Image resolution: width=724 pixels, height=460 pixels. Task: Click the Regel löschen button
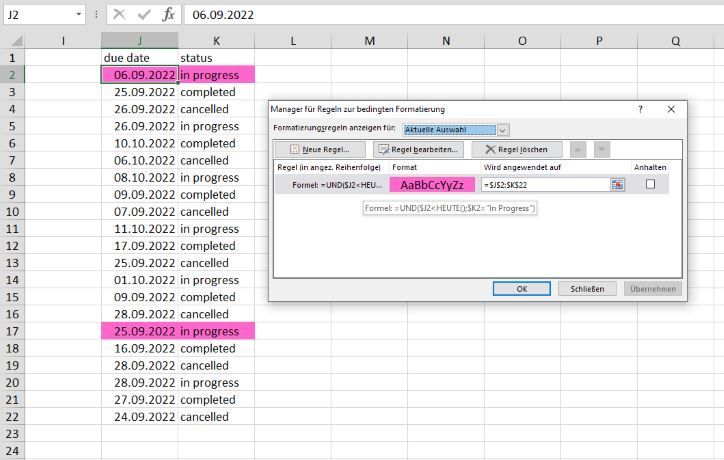pos(517,150)
